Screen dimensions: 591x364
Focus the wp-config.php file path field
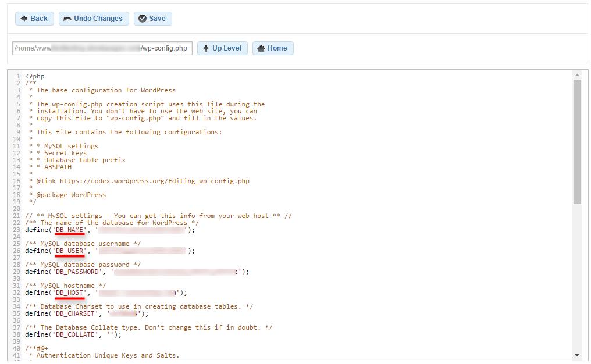click(102, 48)
